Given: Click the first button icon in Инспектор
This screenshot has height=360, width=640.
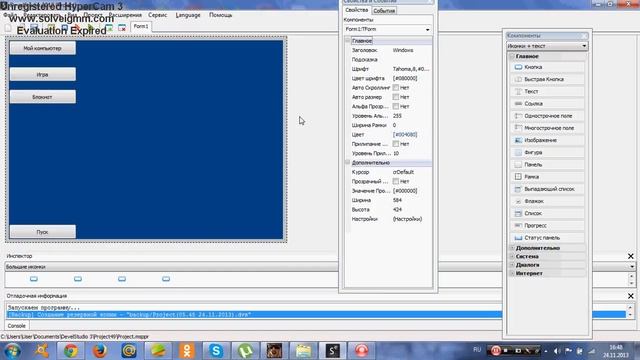Looking at the screenshot, I should [34, 279].
